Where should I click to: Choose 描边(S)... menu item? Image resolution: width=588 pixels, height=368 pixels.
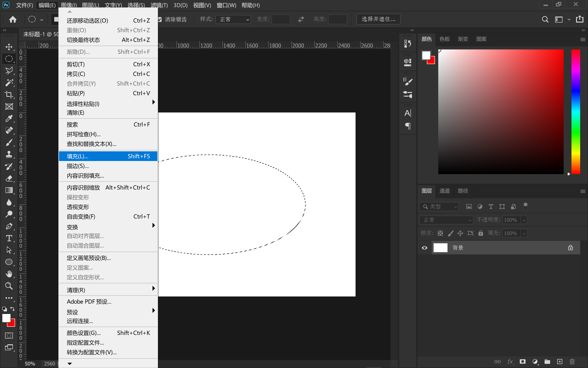click(x=108, y=166)
